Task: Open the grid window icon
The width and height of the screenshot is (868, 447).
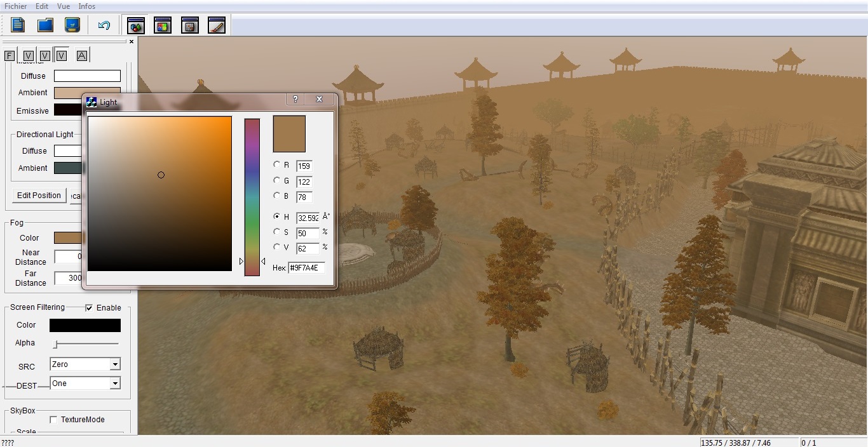Action: 189,25
